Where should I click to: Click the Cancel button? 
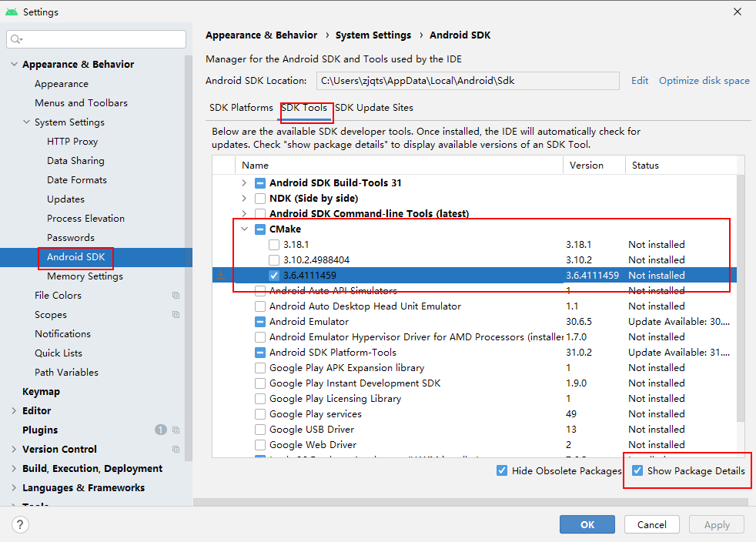click(x=652, y=524)
